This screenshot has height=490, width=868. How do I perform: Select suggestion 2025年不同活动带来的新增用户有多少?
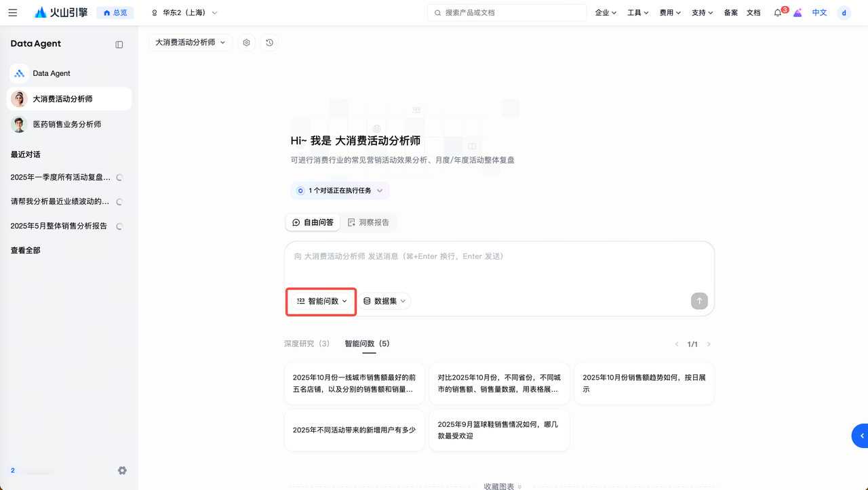point(355,430)
